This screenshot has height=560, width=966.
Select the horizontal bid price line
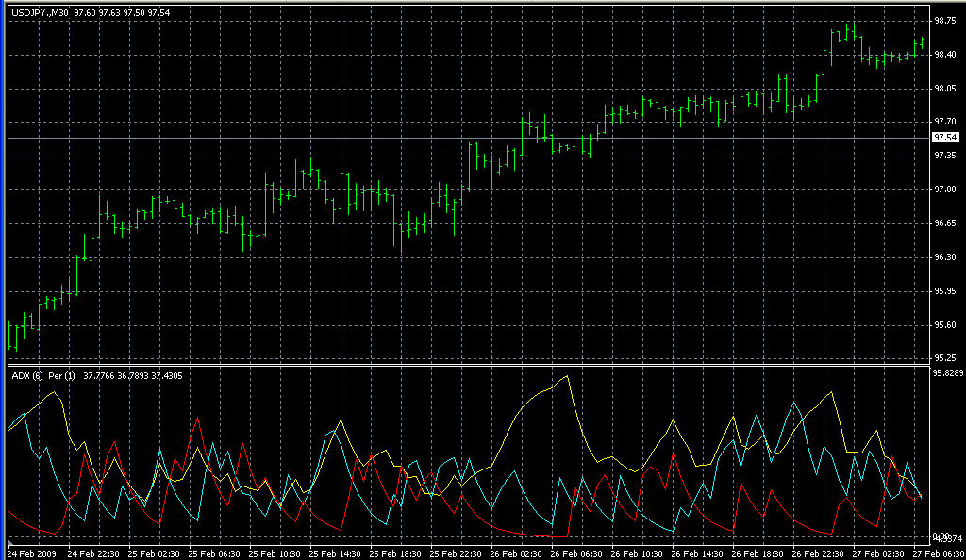(472, 138)
